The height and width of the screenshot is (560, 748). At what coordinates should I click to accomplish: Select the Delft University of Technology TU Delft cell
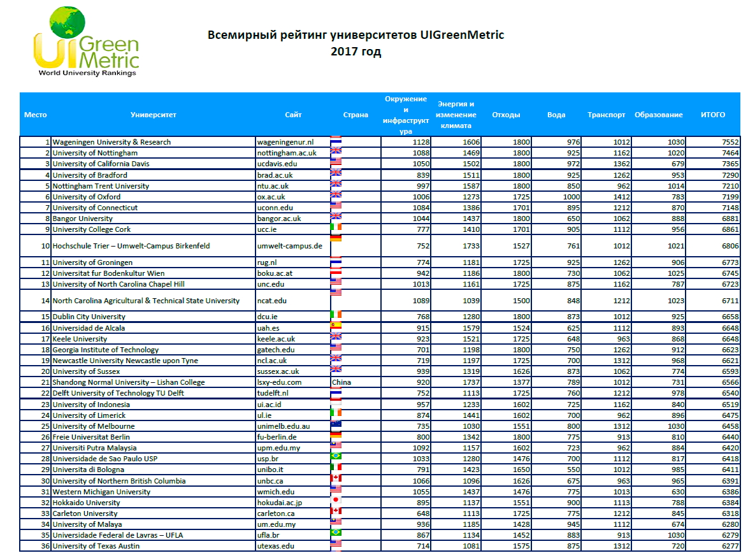(x=153, y=394)
